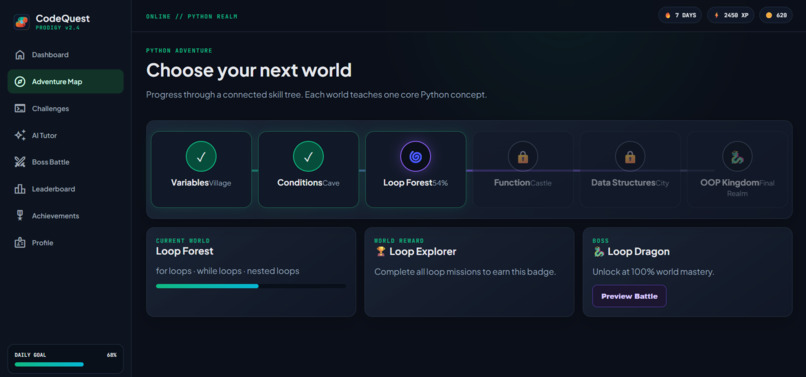This screenshot has width=806, height=377.
Task: Click the Dashboard home icon
Action: tap(20, 55)
